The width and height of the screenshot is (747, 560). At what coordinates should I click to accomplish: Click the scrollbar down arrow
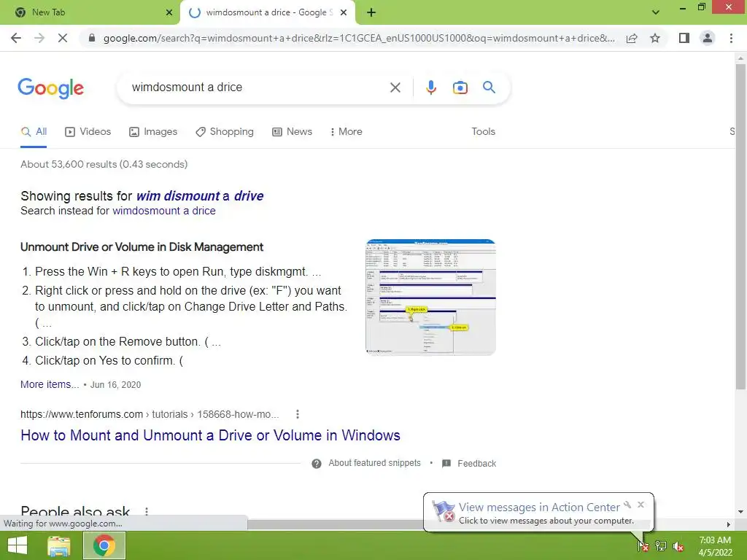coord(740,513)
